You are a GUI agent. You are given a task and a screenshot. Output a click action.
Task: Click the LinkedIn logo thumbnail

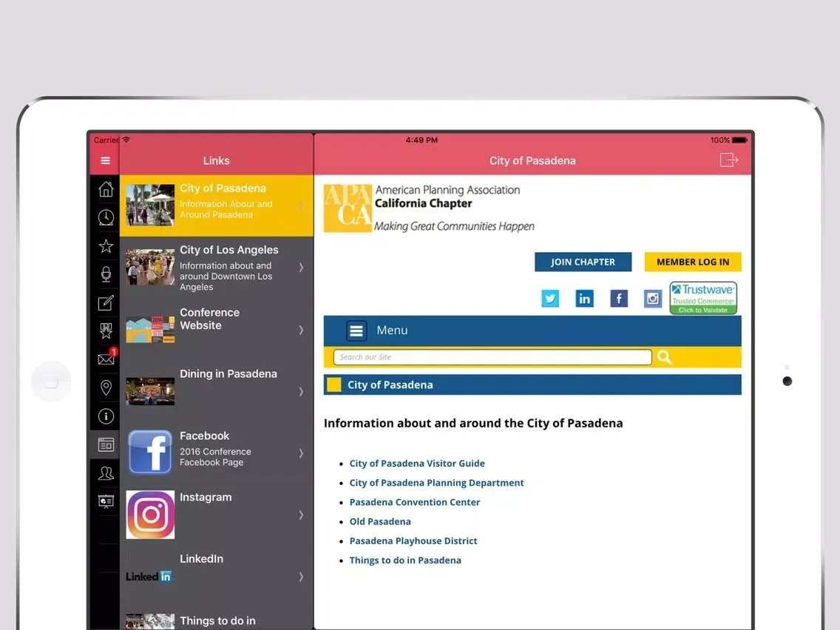click(149, 577)
